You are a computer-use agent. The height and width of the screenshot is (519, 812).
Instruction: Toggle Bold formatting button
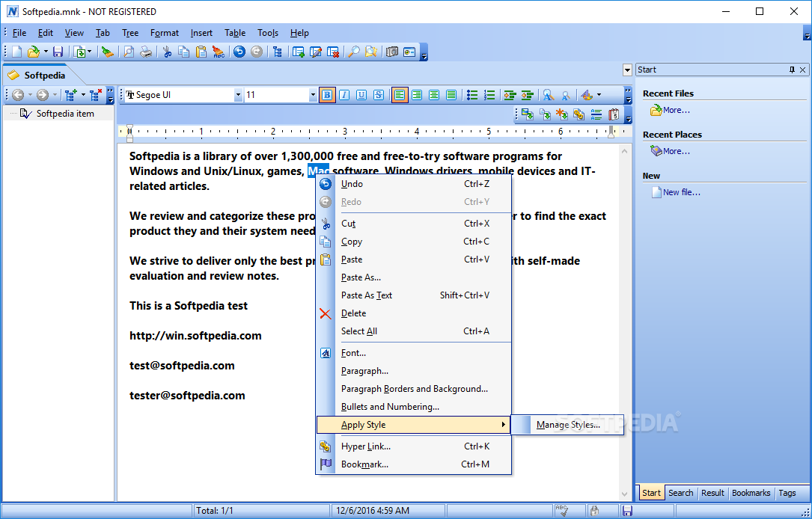tap(327, 95)
